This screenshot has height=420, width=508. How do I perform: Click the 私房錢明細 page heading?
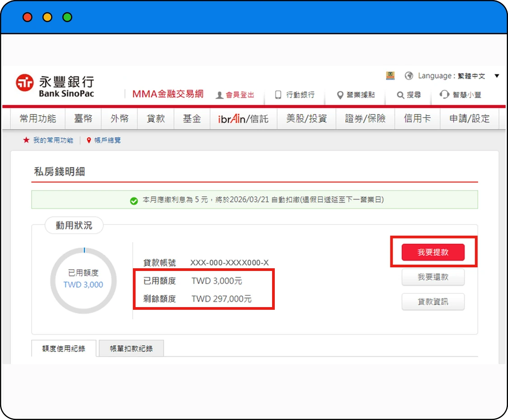[x=60, y=172]
